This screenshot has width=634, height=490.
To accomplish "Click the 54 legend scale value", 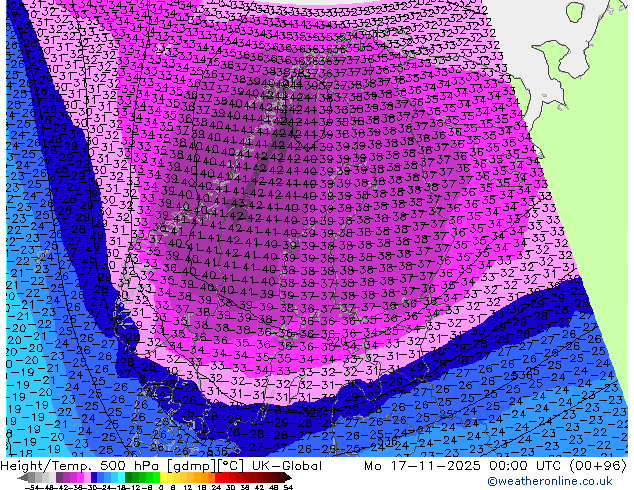I will [x=287, y=488].
